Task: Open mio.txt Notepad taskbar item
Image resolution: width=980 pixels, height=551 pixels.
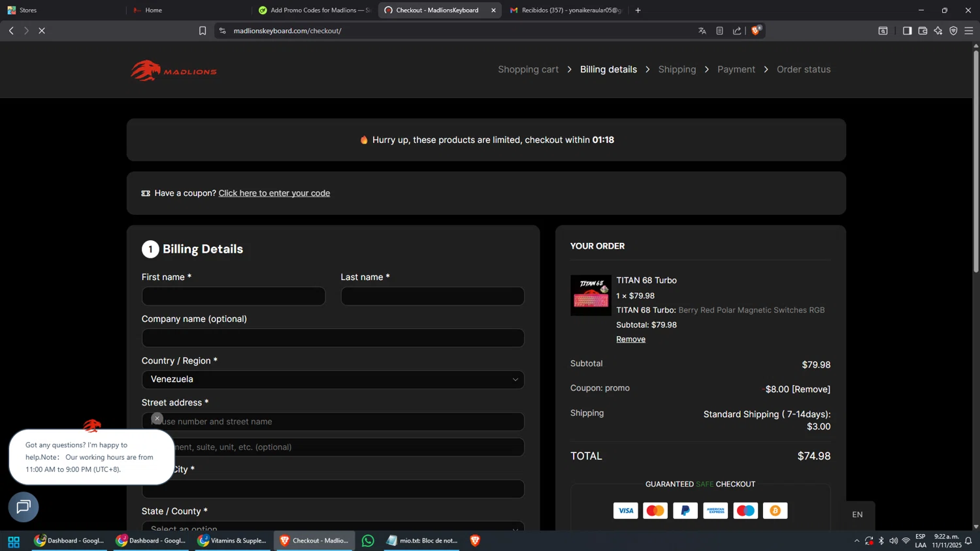Action: click(x=421, y=541)
